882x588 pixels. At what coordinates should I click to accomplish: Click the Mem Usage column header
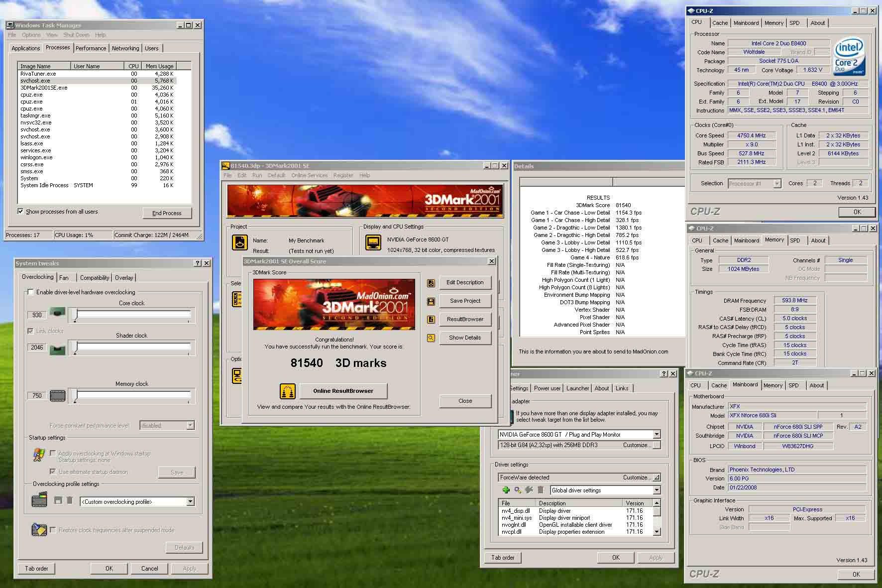[159, 66]
